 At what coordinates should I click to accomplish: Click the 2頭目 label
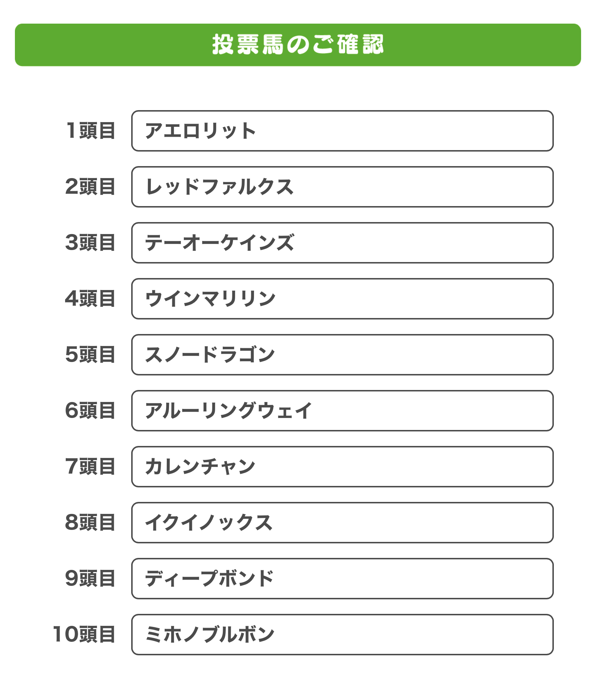90,187
